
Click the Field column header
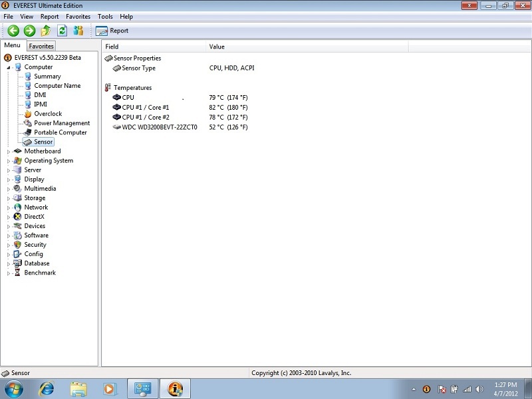tap(154, 47)
